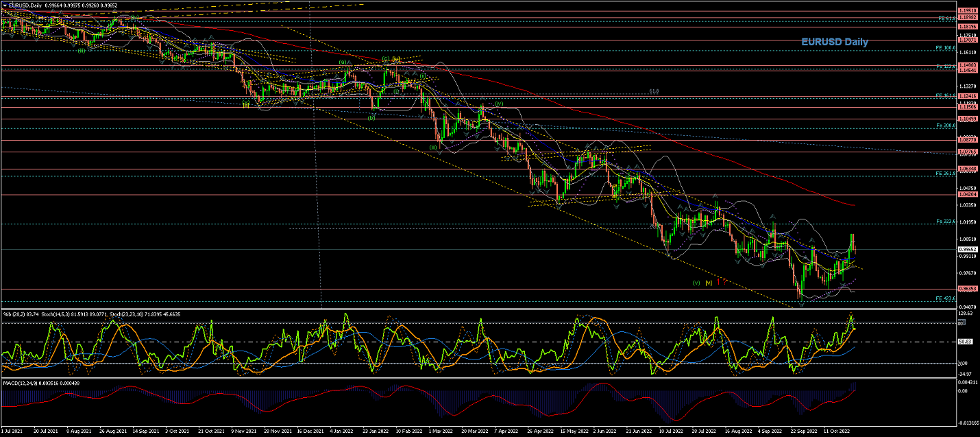Click the 1.04204 price level tag
The height and width of the screenshot is (437, 980).
pyautogui.click(x=968, y=195)
